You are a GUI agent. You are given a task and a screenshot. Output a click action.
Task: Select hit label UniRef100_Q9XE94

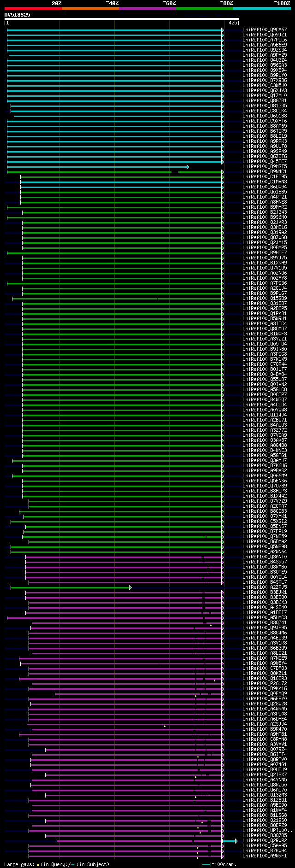point(265,70)
